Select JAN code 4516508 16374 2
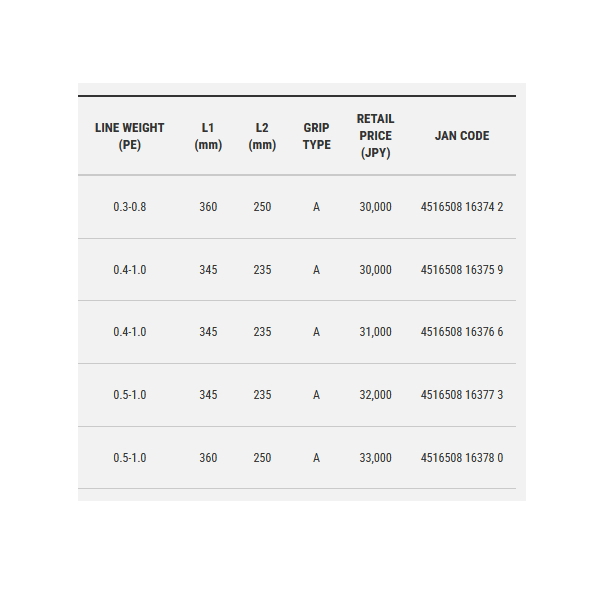 pyautogui.click(x=462, y=207)
